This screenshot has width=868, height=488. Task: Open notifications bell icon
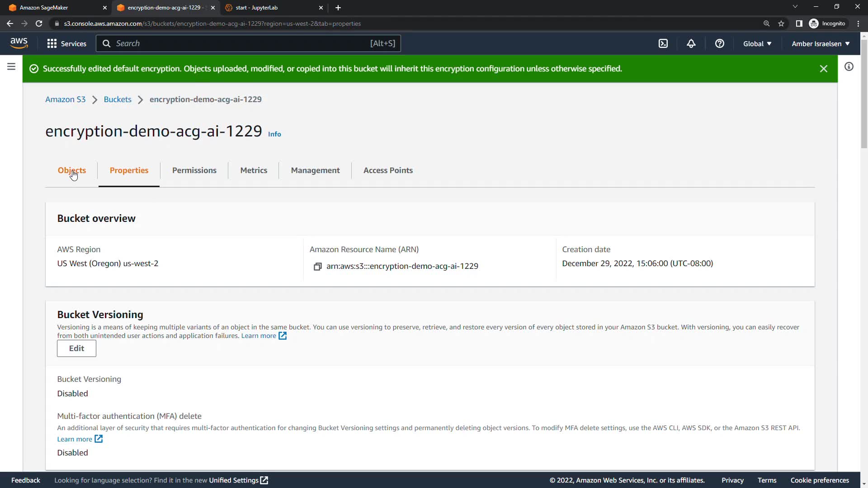click(x=691, y=43)
